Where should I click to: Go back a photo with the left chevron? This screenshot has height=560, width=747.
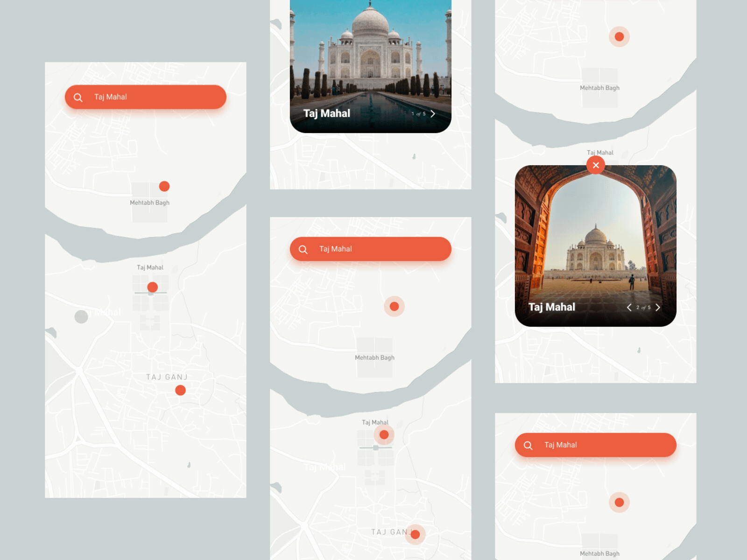click(629, 307)
